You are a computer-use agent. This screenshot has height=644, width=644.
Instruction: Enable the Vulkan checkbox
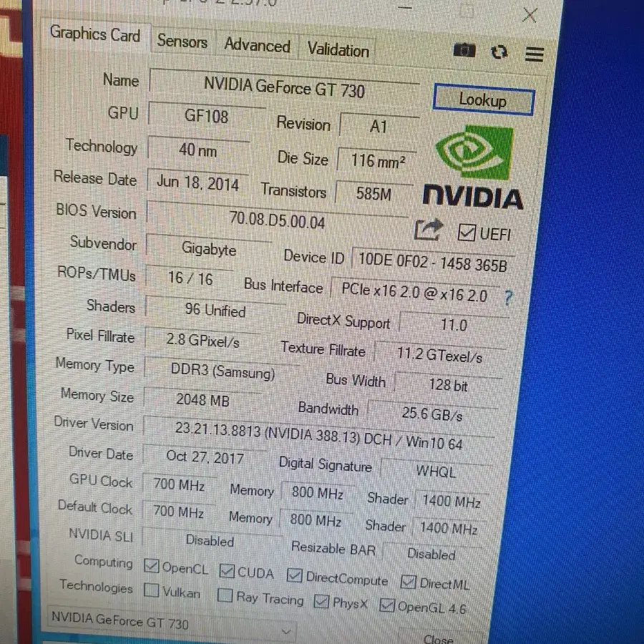click(x=151, y=590)
